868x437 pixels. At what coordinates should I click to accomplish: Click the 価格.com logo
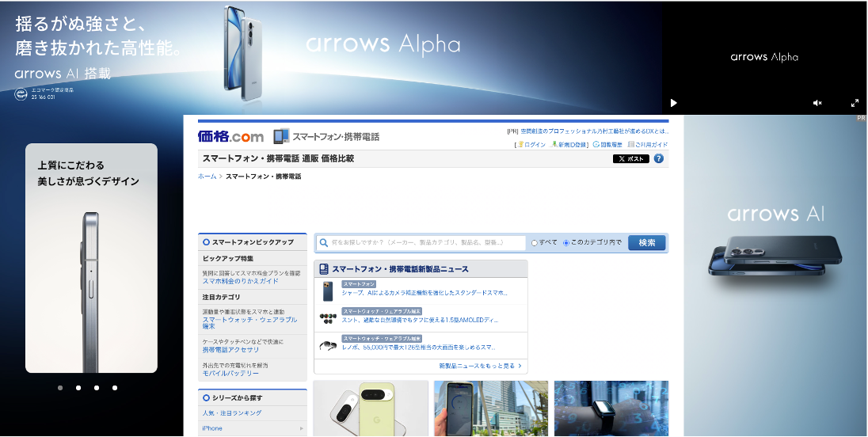tap(230, 136)
